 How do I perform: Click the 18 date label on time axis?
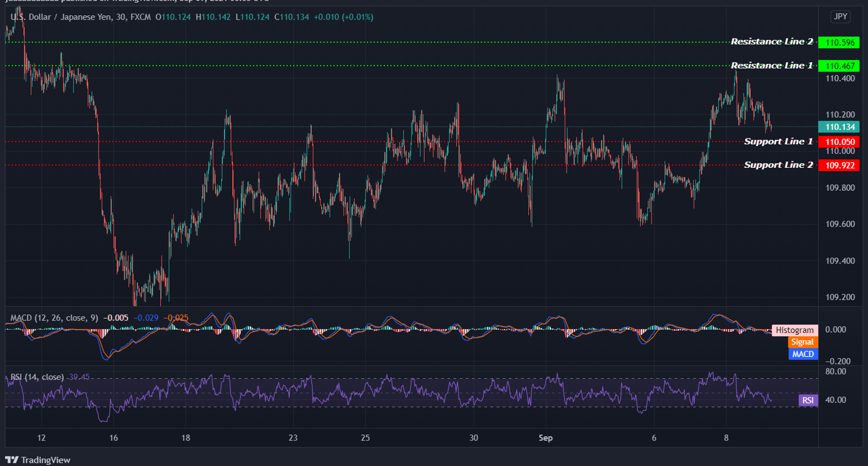185,438
